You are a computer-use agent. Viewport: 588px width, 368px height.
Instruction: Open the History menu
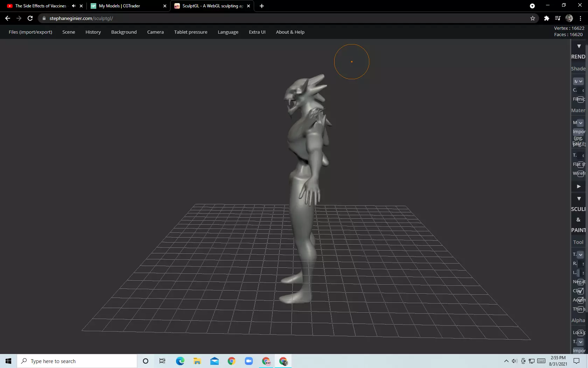pos(93,32)
